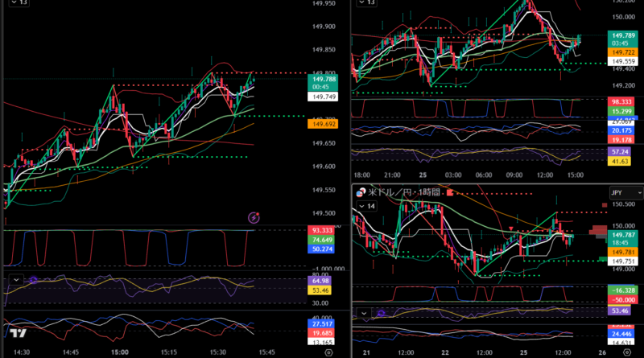
Task: Expand hourly chart oscillator pane legend chevron
Action: point(364,313)
